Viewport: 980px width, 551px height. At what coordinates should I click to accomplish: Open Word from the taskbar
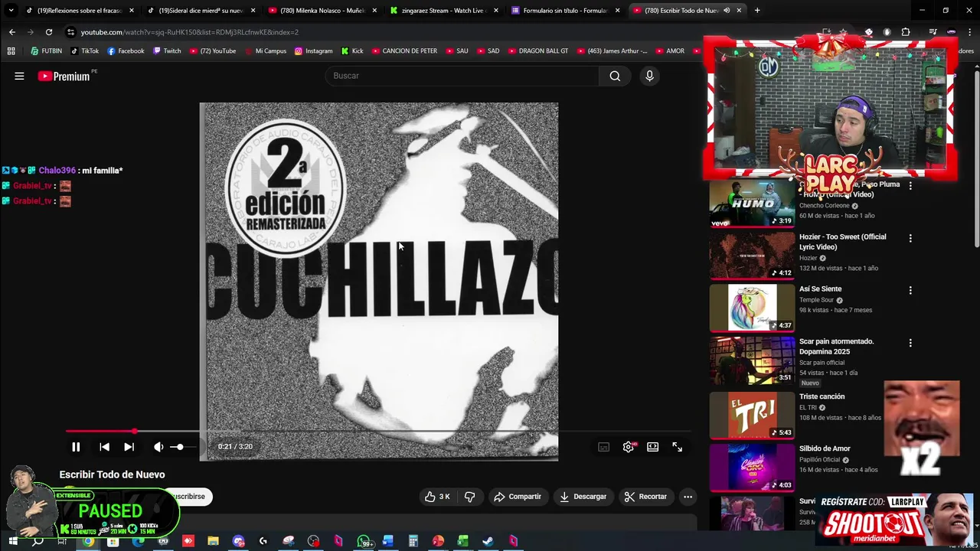387,541
